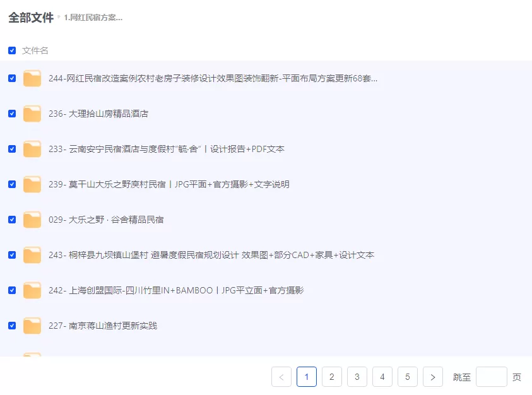
Task: Select folder icon beside 243- 桐梓县九坝镇
Action: (x=32, y=255)
